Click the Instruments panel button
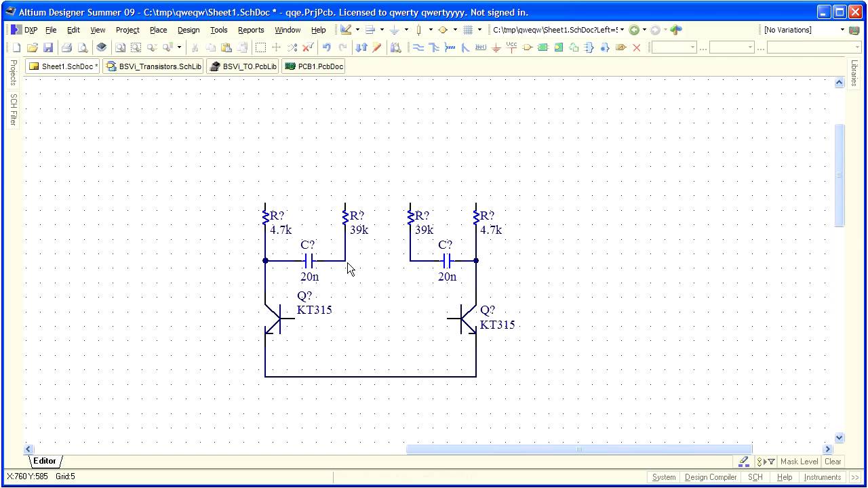Screen dimensions: 868x488 (x=823, y=477)
